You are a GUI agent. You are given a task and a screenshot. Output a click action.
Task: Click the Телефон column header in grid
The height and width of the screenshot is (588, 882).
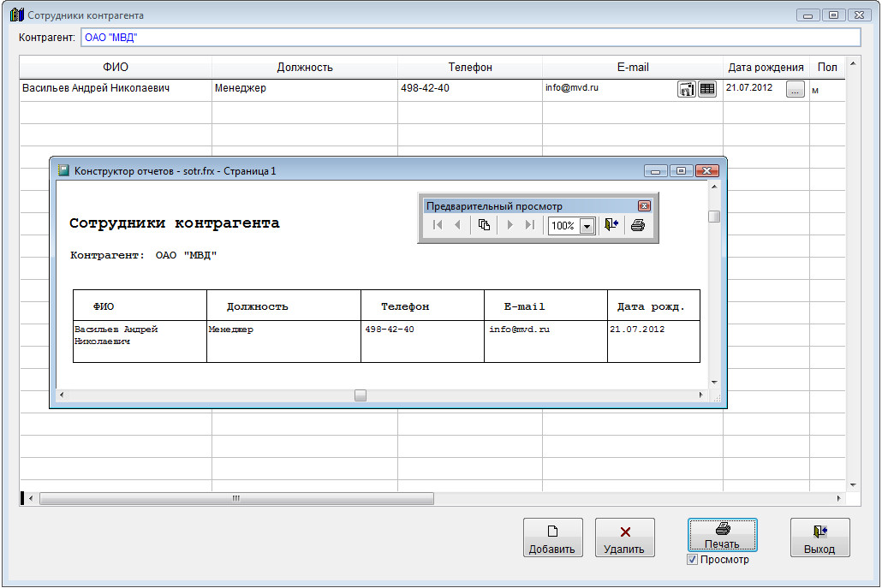[470, 68]
